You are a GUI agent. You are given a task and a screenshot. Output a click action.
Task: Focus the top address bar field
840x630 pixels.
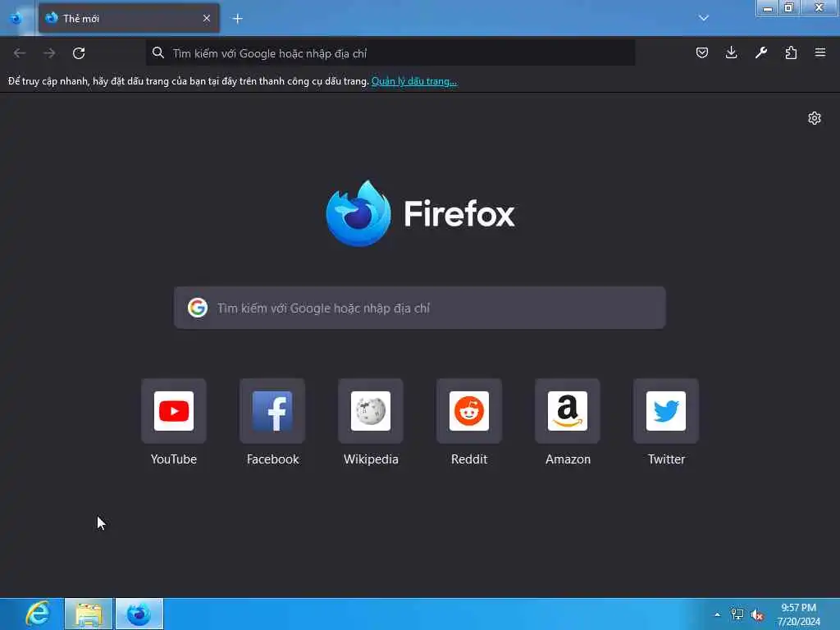(x=390, y=53)
